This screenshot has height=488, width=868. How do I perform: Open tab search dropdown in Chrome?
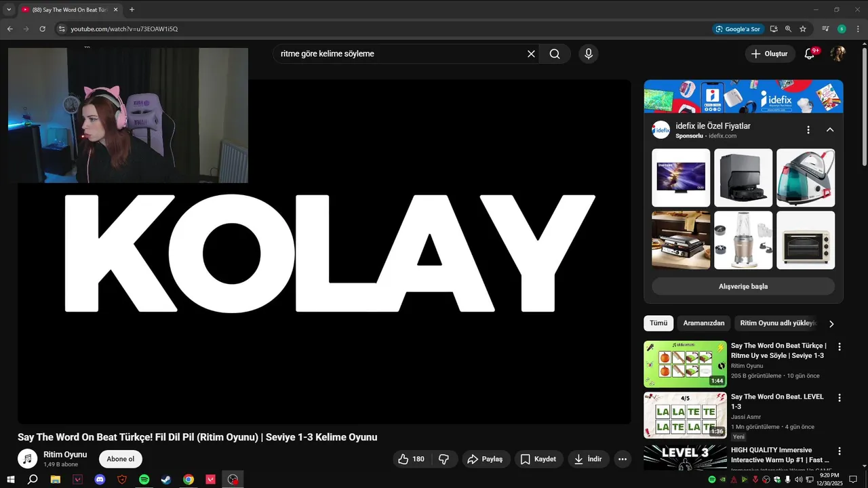[9, 9]
